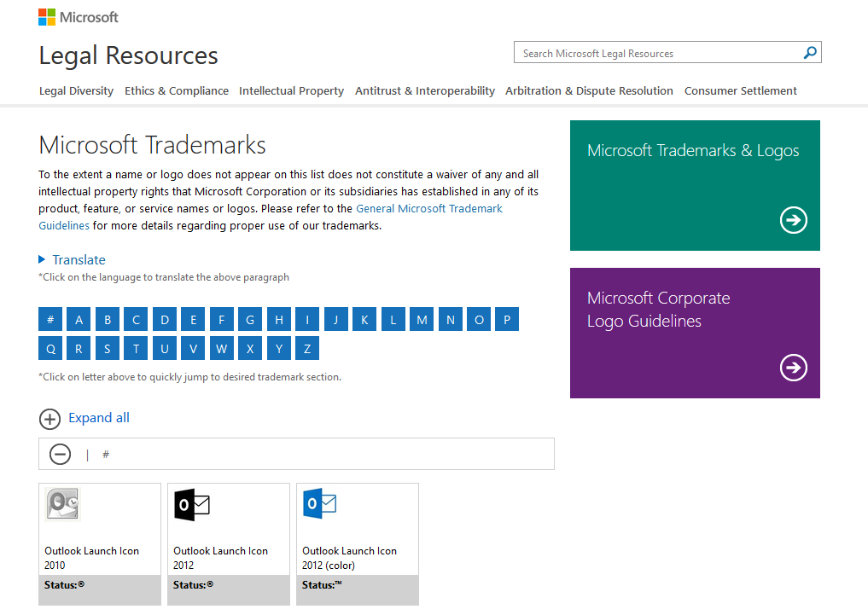Jump to letter U trademarks
This screenshot has height=615, width=868.
165,348
